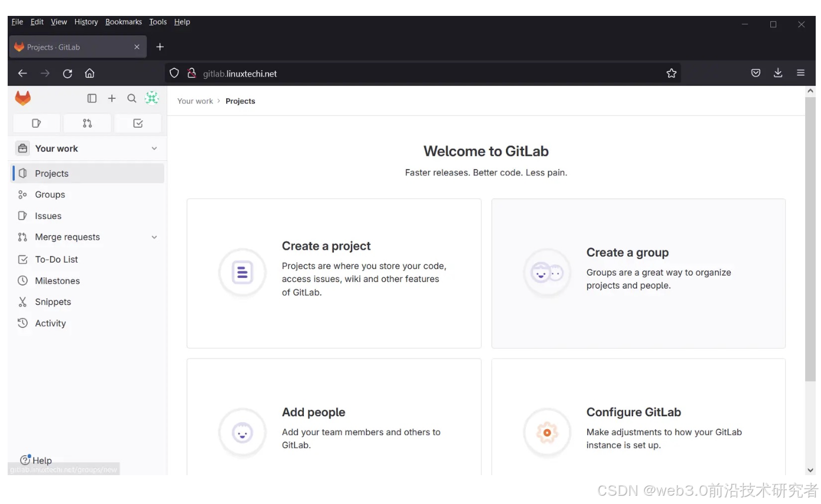Viewport: 821px width, 504px height.
Task: Click the Create a project card
Action: click(334, 273)
